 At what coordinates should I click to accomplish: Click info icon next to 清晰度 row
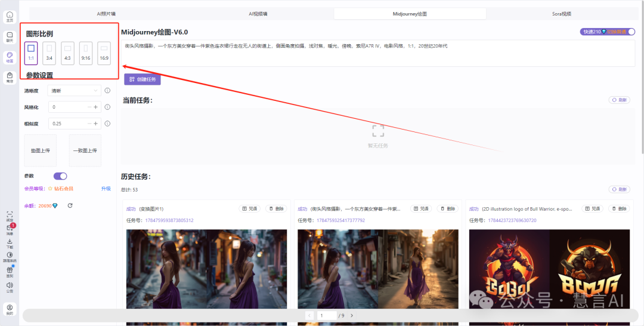click(107, 91)
